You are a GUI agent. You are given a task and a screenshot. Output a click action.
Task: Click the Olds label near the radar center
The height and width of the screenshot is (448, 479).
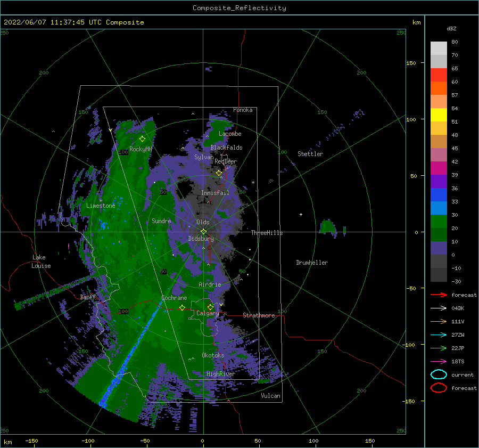click(x=203, y=222)
